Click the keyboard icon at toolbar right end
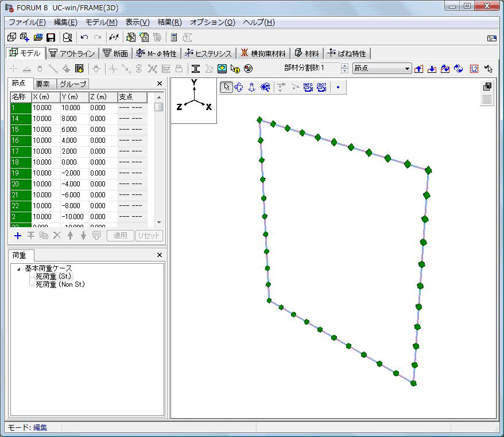Viewport: 504px width, 437px height. click(x=492, y=38)
